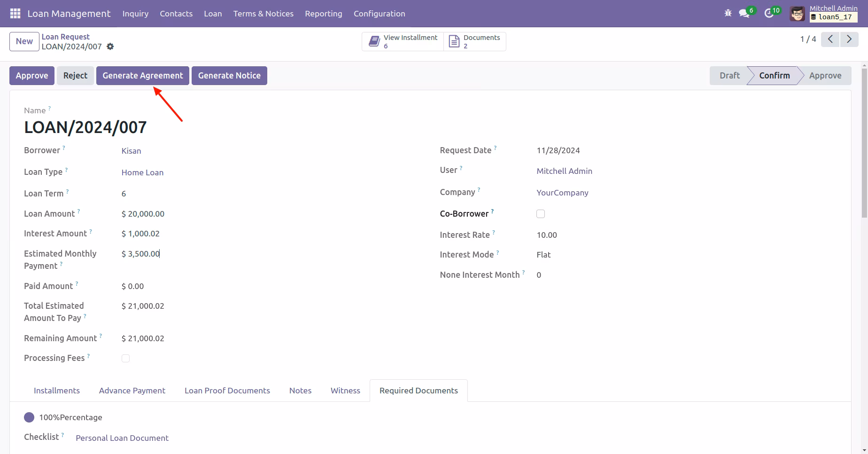
Task: Toggle the Co-Borrower checkbox
Action: point(541,214)
